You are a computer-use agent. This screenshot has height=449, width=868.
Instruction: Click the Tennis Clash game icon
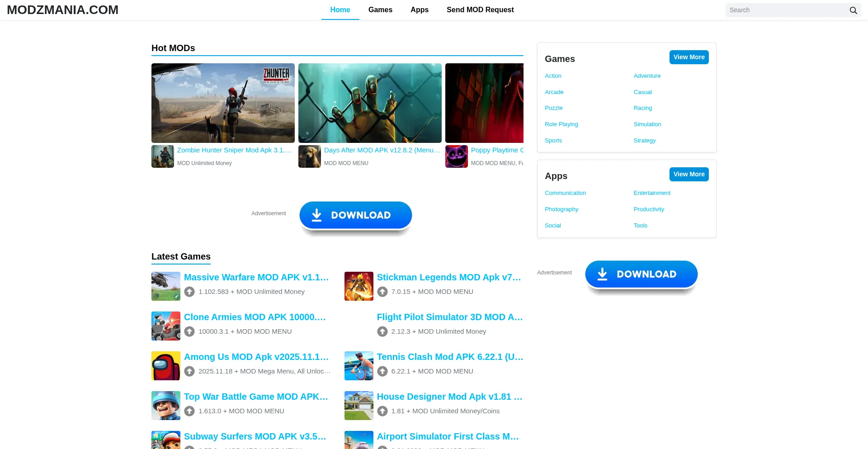pyautogui.click(x=359, y=366)
